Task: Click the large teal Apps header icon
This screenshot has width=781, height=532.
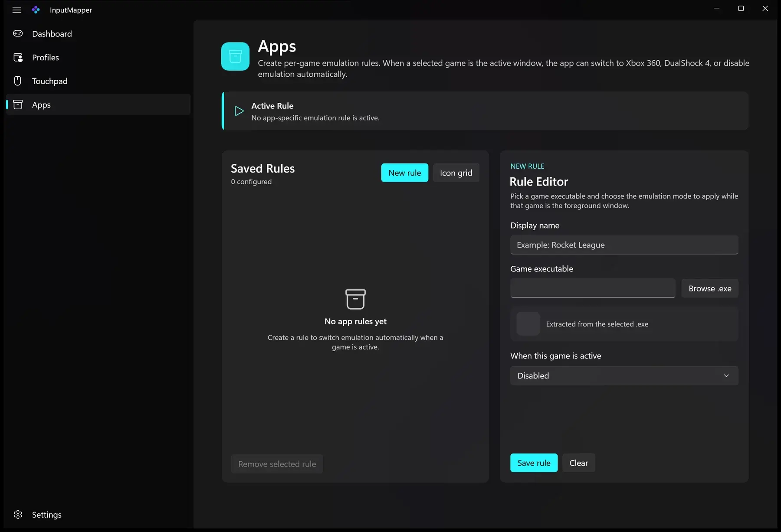Action: point(235,56)
